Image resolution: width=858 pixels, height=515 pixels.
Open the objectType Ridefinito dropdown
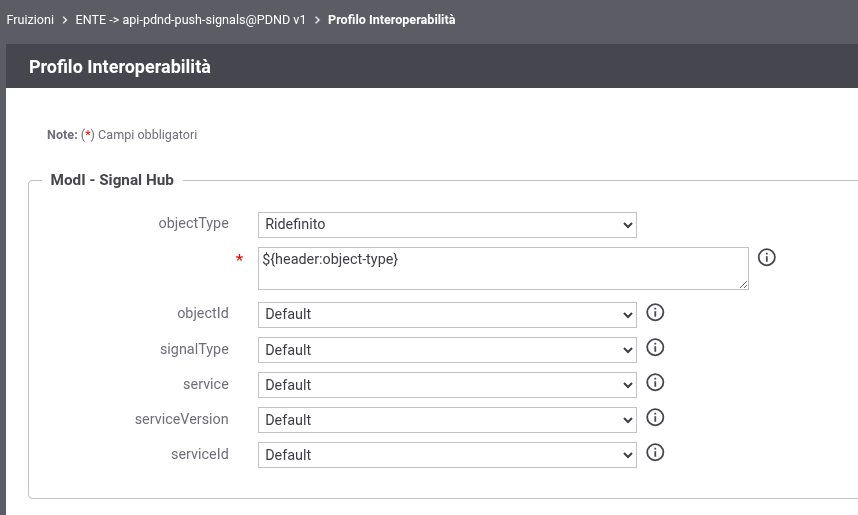click(x=447, y=225)
